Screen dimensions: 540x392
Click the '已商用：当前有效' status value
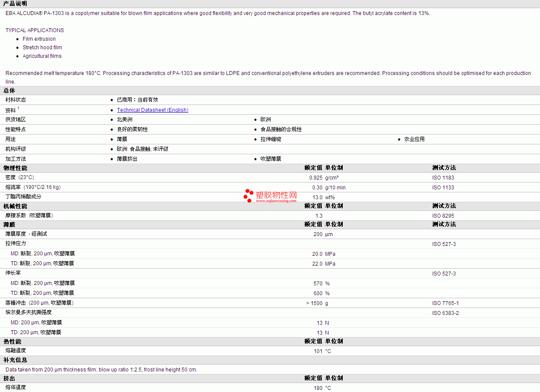click(x=138, y=100)
